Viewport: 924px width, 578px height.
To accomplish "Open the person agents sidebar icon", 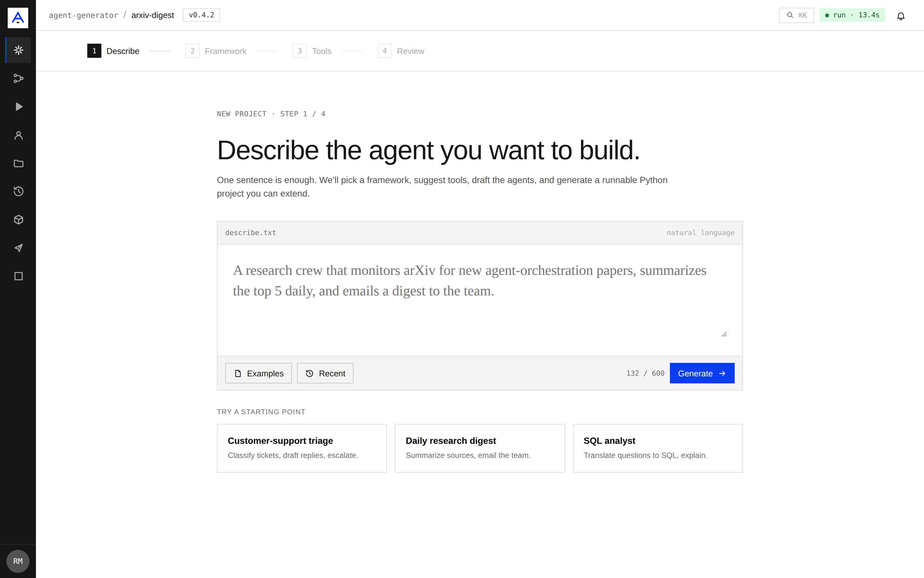I will click(x=18, y=135).
